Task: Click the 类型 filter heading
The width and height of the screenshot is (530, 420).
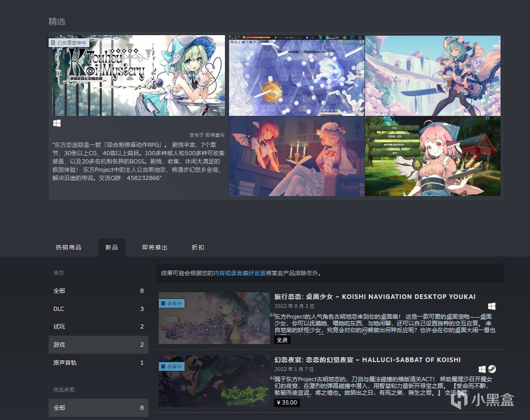Action: pyautogui.click(x=58, y=273)
